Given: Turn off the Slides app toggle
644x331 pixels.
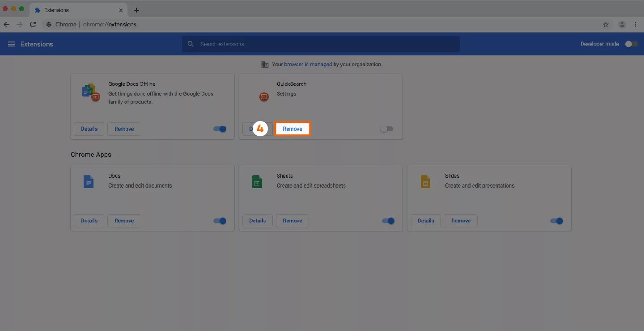Looking at the screenshot, I should click(x=556, y=221).
